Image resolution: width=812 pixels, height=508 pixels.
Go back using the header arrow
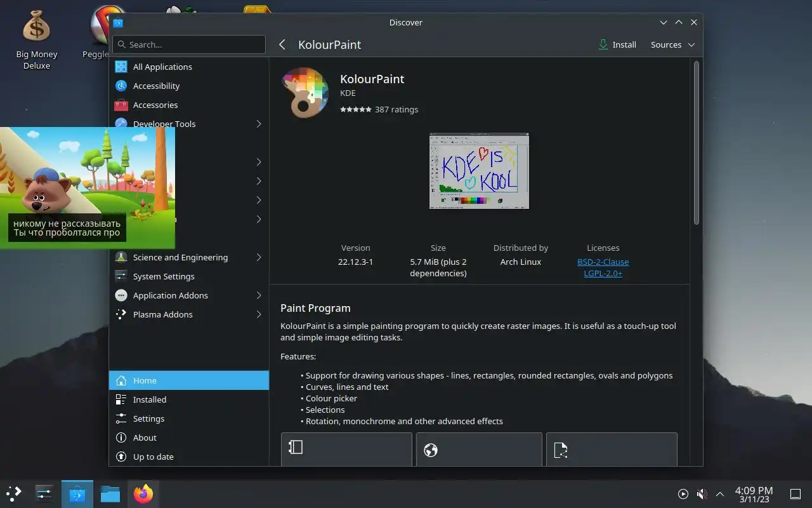coord(282,44)
